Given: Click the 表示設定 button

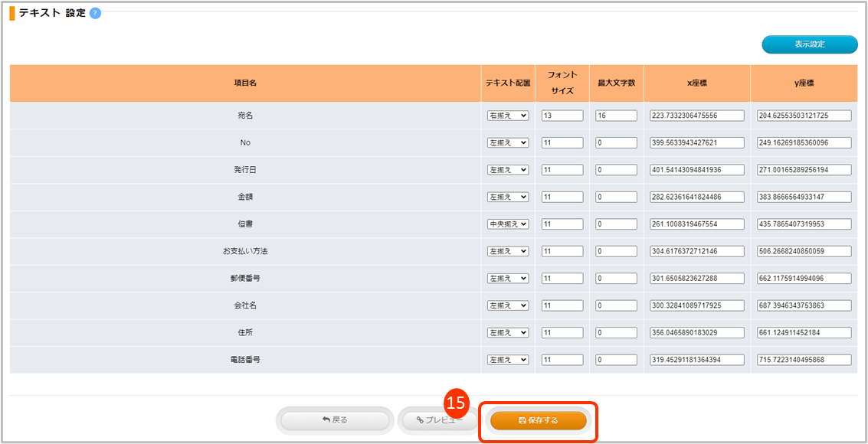Looking at the screenshot, I should [x=809, y=44].
